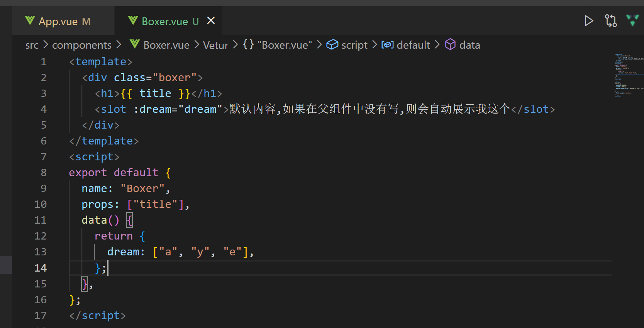
Task: Expand the components breadcrumb folder
Action: click(x=82, y=45)
